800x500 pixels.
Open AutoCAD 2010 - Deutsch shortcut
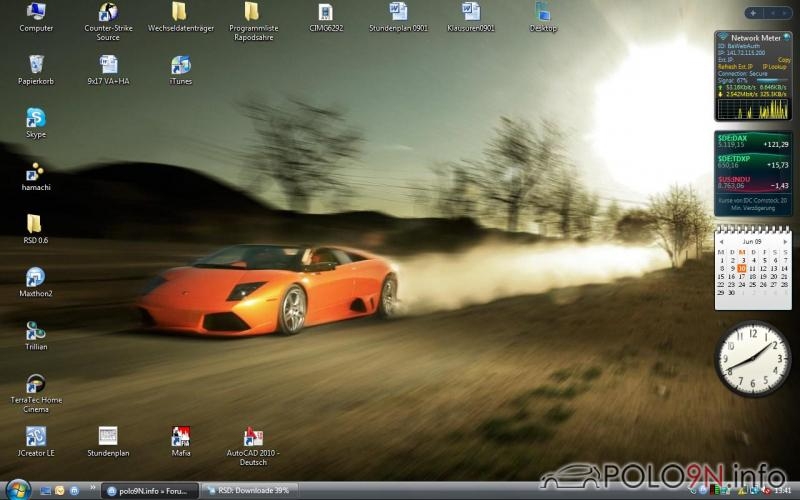pos(253,436)
